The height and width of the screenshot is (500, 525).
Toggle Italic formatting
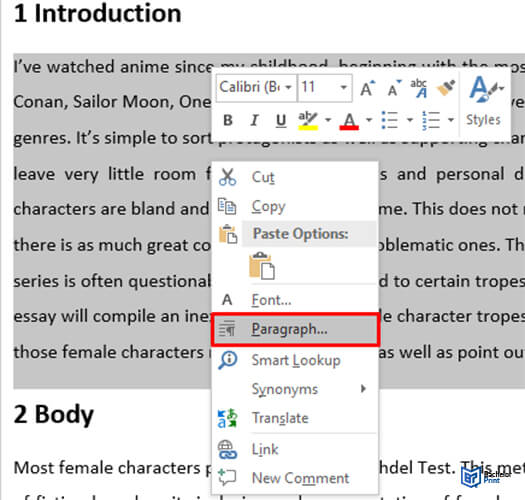coord(254,120)
